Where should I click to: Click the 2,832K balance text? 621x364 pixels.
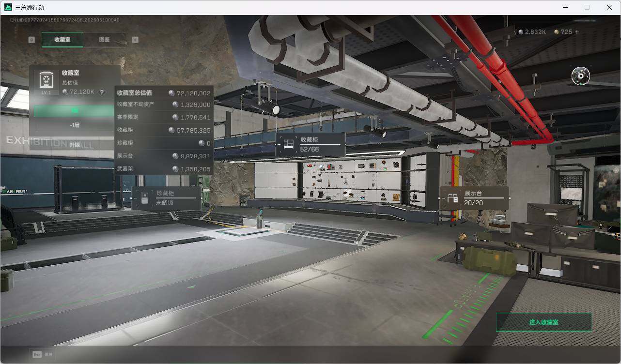coord(535,32)
